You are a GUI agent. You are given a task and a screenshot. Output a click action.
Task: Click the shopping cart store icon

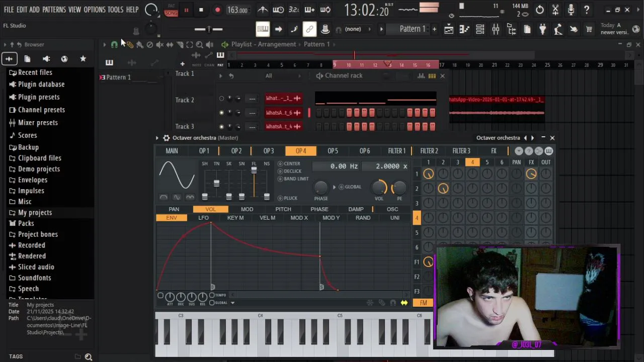[589, 29]
